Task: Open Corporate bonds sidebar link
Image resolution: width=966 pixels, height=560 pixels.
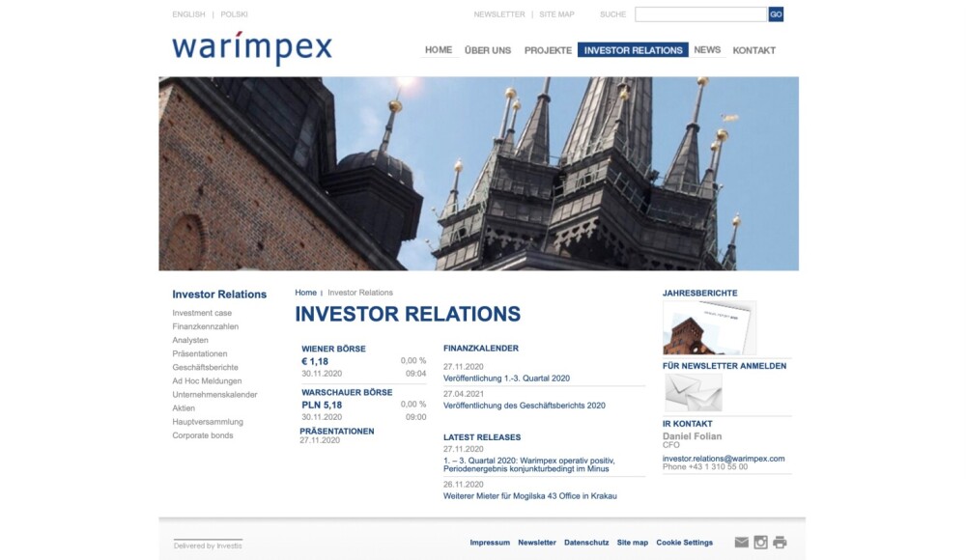Action: tap(202, 435)
